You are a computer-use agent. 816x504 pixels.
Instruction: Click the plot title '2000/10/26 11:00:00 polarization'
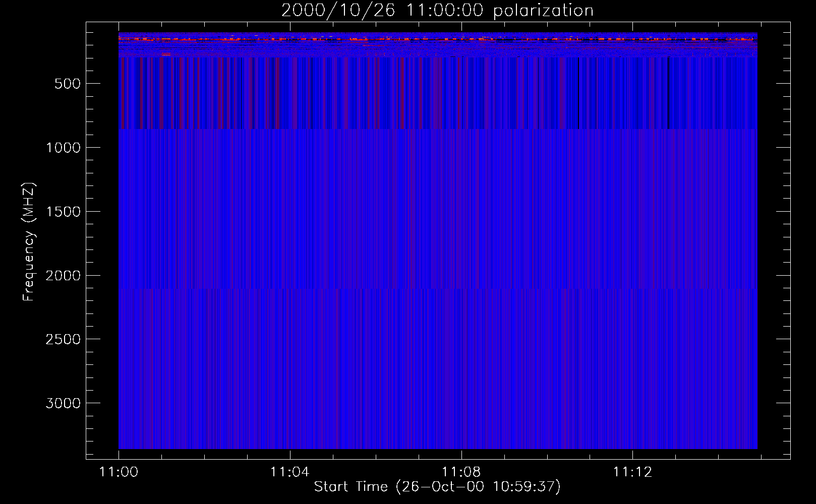(x=437, y=11)
